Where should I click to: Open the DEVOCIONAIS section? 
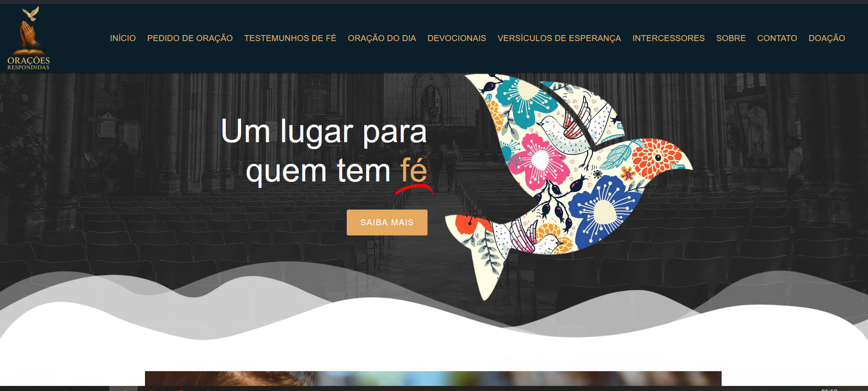point(457,38)
